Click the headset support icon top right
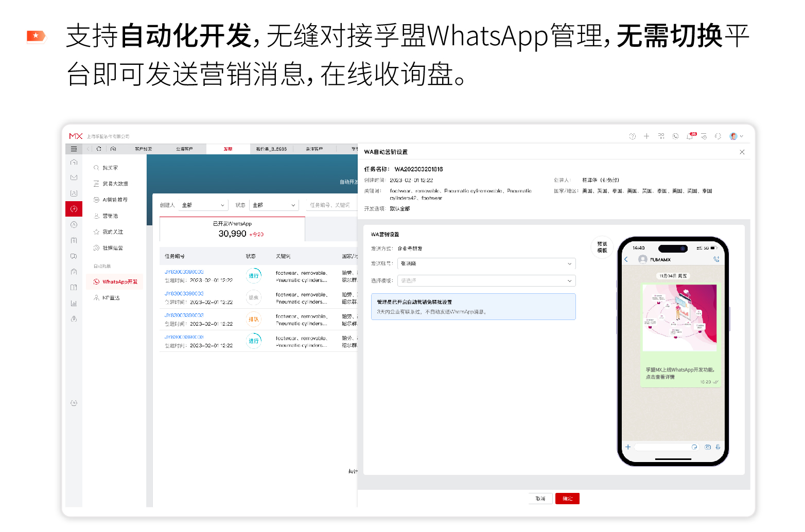The width and height of the screenshot is (805, 532). tap(719, 135)
